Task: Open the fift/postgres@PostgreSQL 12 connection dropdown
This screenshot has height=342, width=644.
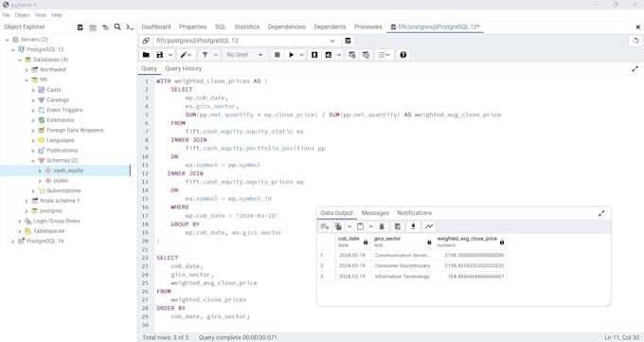Action: point(245,41)
